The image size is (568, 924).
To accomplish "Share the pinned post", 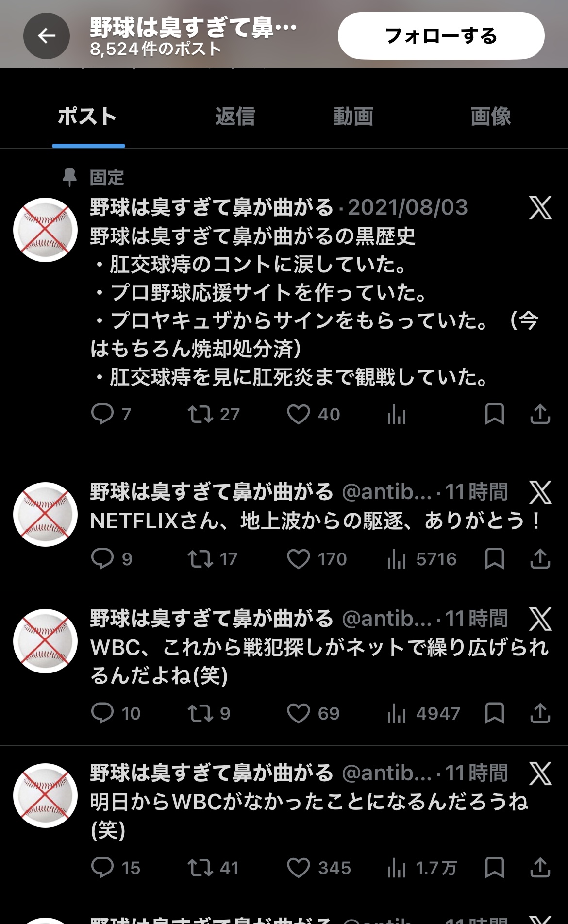I will click(x=540, y=414).
